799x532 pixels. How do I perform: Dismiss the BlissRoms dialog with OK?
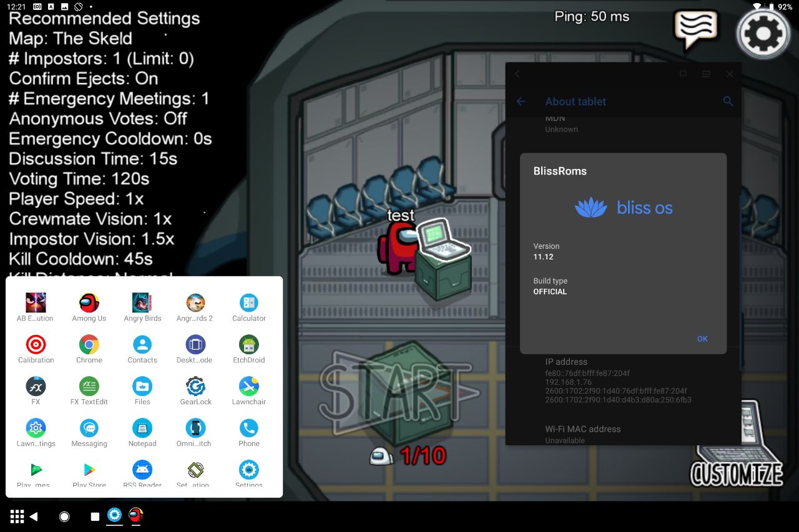click(702, 339)
